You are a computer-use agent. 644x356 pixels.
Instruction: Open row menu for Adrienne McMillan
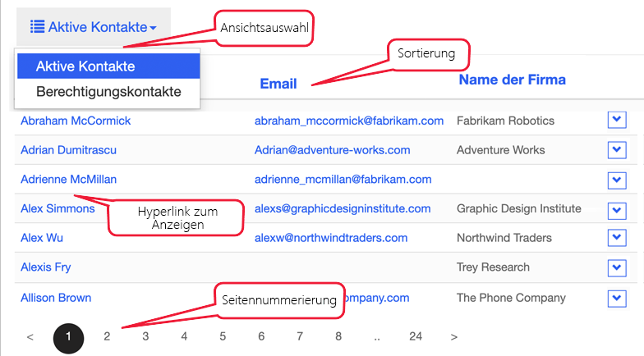pos(617,179)
